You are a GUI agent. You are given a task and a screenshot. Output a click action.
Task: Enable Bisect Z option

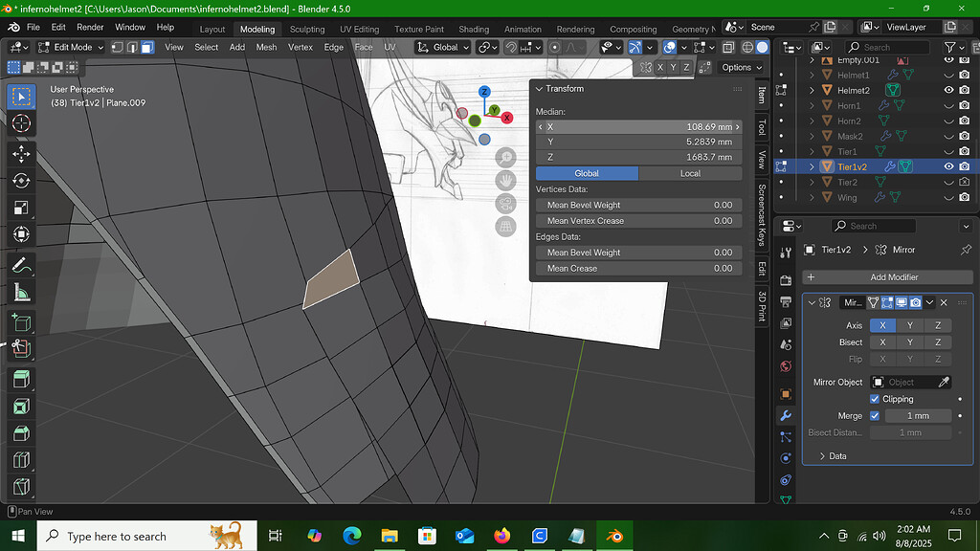(x=938, y=342)
